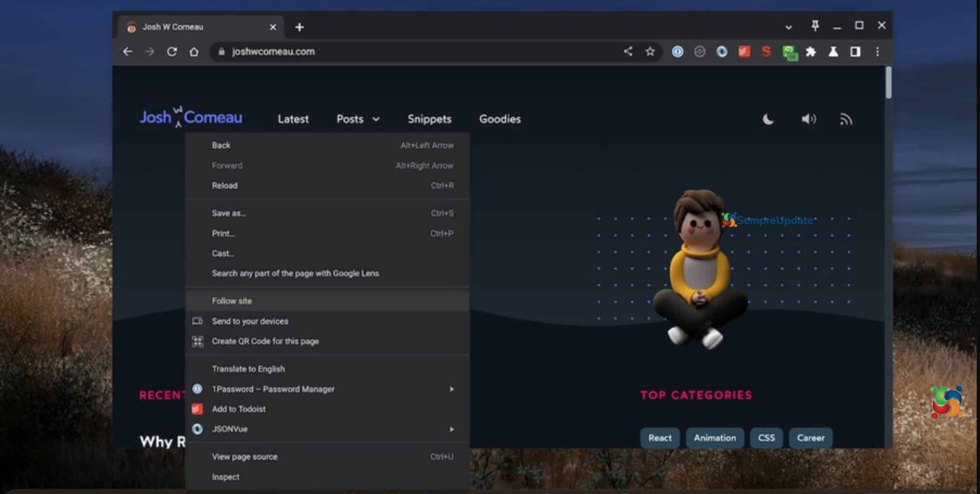Click the pin icon in window title bar
Viewport: 980px width, 494px height.
[815, 26]
